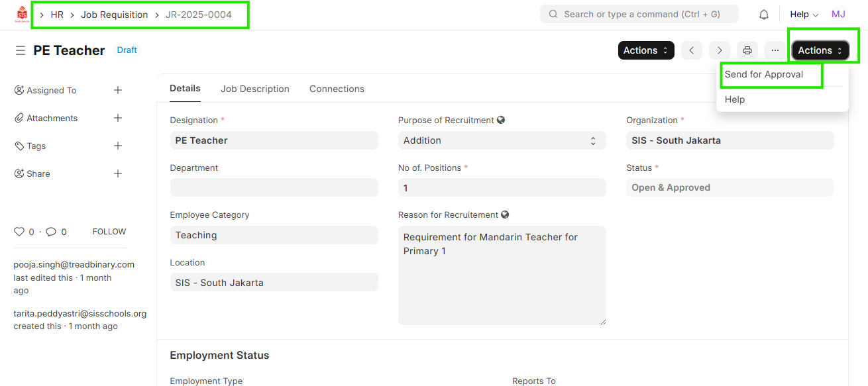
Task: Go to previous document arrow
Action: [x=691, y=50]
